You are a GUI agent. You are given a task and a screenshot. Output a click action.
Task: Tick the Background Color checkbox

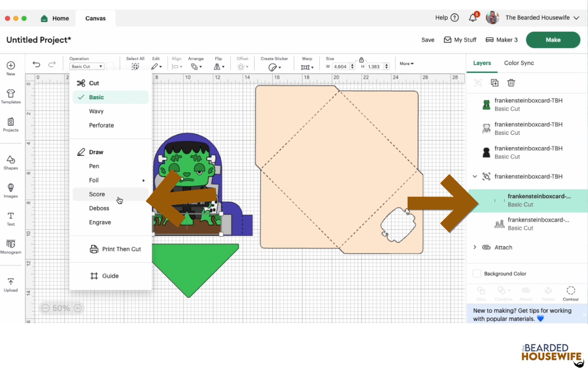[x=477, y=274]
